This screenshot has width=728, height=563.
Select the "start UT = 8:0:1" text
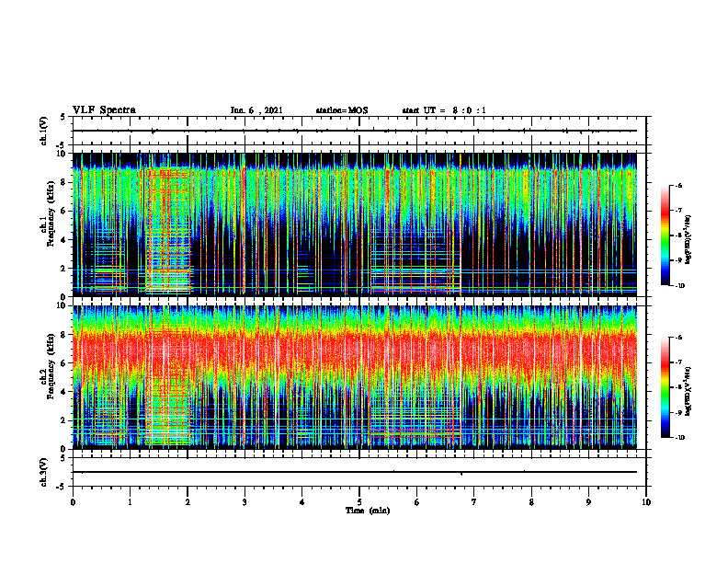444,110
